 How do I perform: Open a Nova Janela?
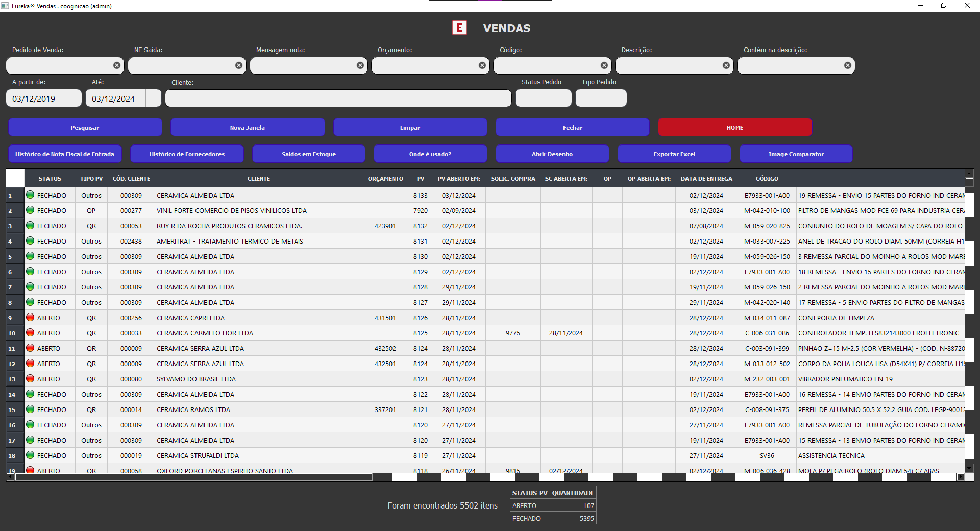[x=248, y=127]
